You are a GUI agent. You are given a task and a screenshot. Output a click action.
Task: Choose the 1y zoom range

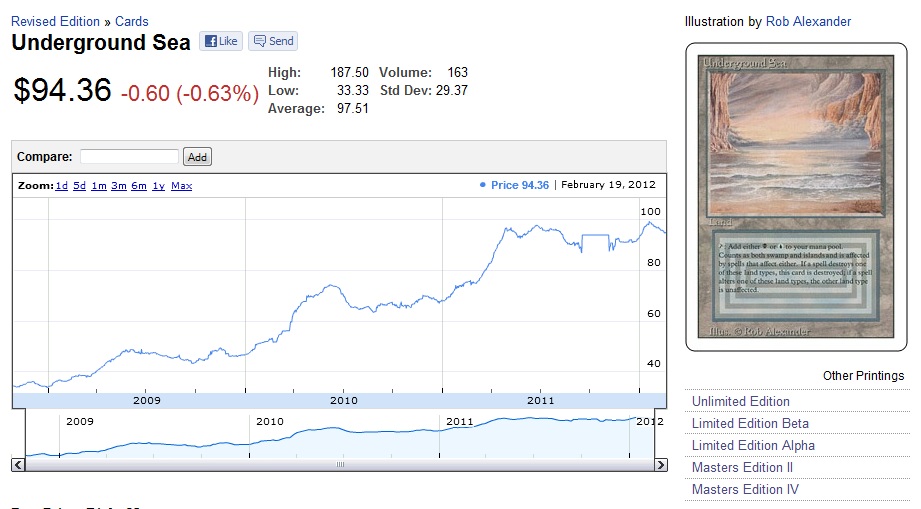point(159,186)
